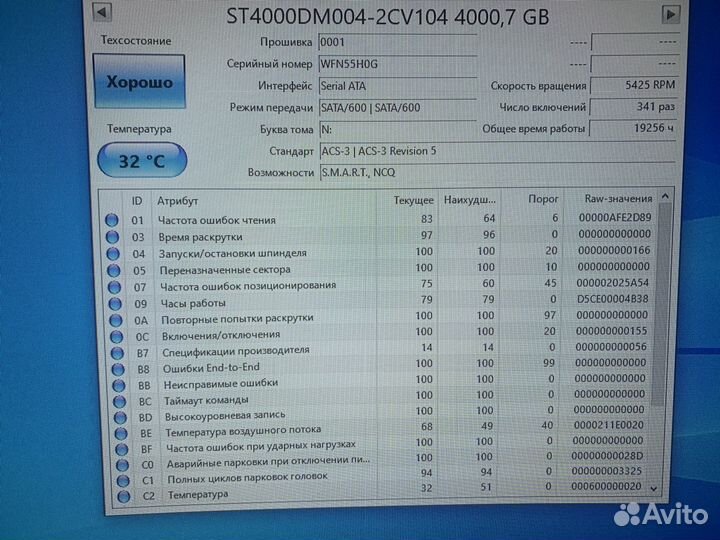720x540 pixels.
Task: Click power-on count field 341 раз
Action: click(634, 107)
